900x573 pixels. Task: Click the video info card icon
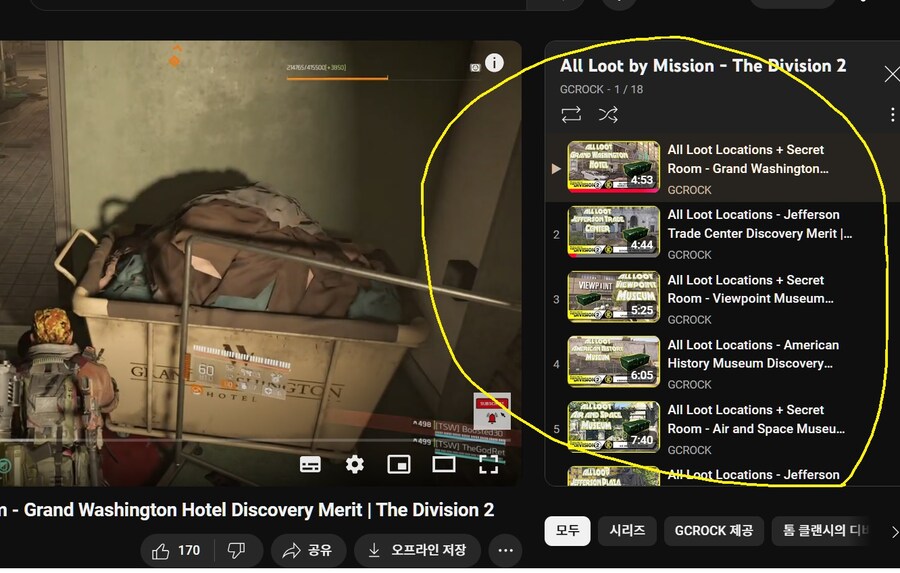click(x=494, y=63)
